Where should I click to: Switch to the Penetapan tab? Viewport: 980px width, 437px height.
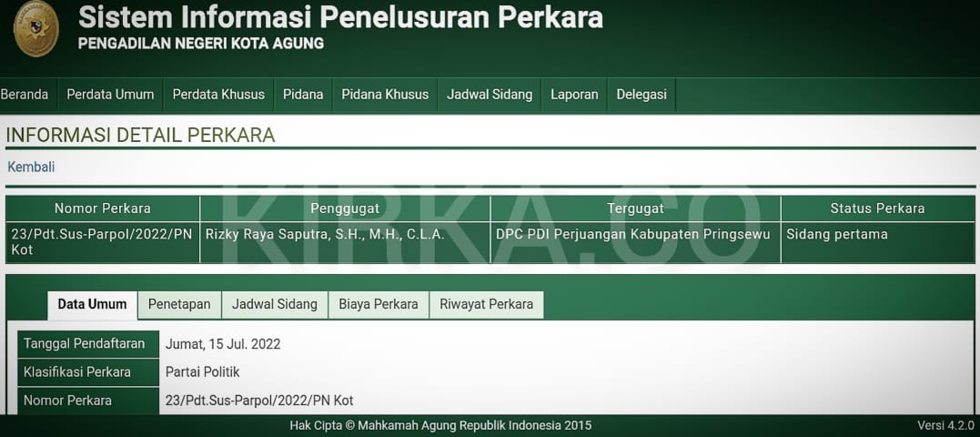[x=179, y=305]
